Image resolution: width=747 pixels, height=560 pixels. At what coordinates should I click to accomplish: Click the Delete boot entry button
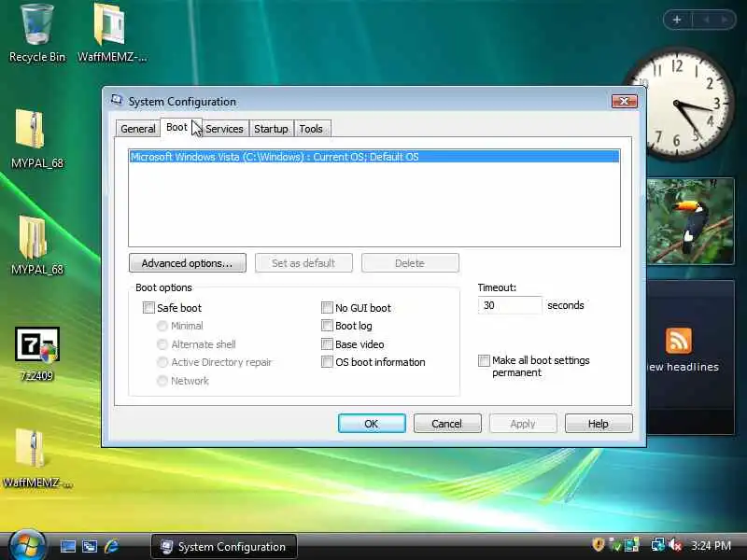point(410,263)
